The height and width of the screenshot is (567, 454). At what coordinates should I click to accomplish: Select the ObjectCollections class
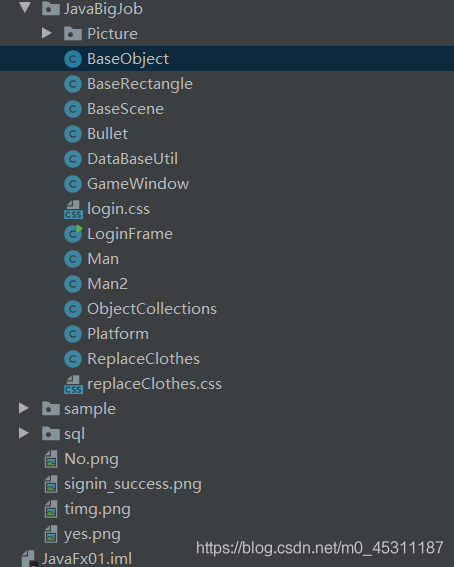click(x=152, y=309)
